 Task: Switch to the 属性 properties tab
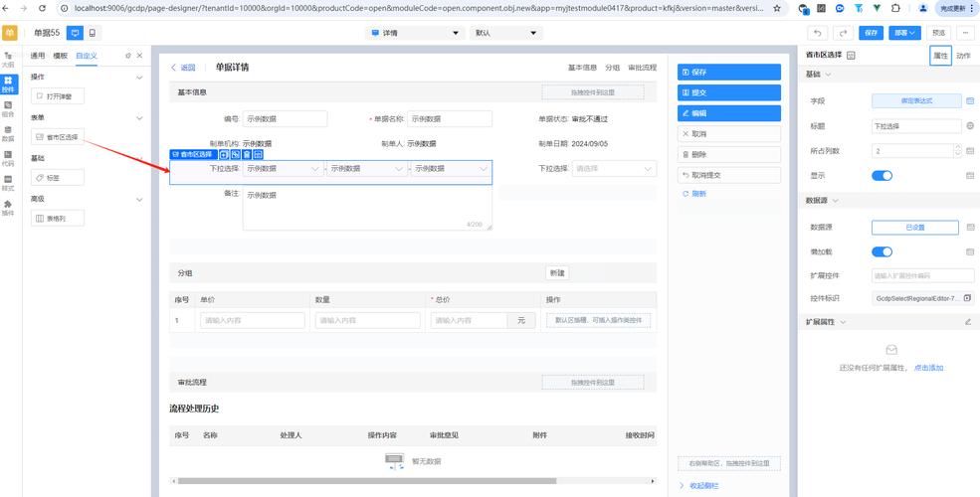940,56
